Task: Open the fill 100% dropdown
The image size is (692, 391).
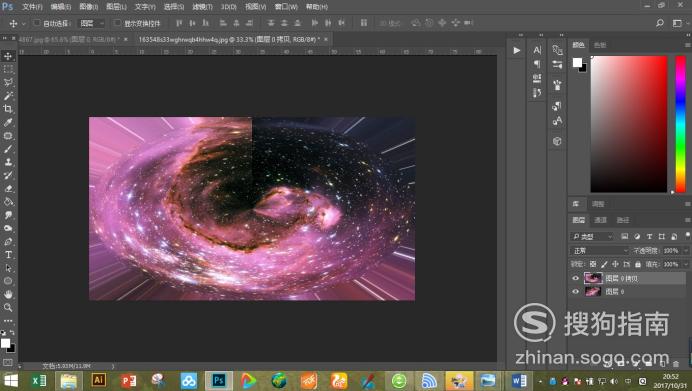Action: pos(686,264)
